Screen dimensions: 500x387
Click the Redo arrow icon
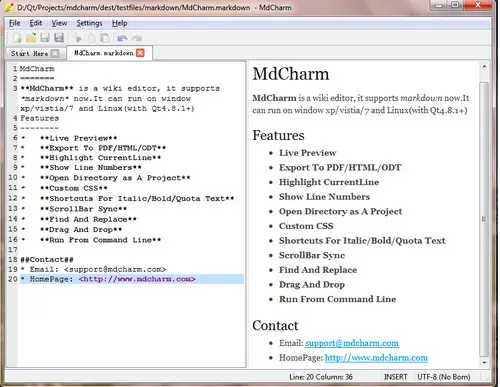pos(137,38)
